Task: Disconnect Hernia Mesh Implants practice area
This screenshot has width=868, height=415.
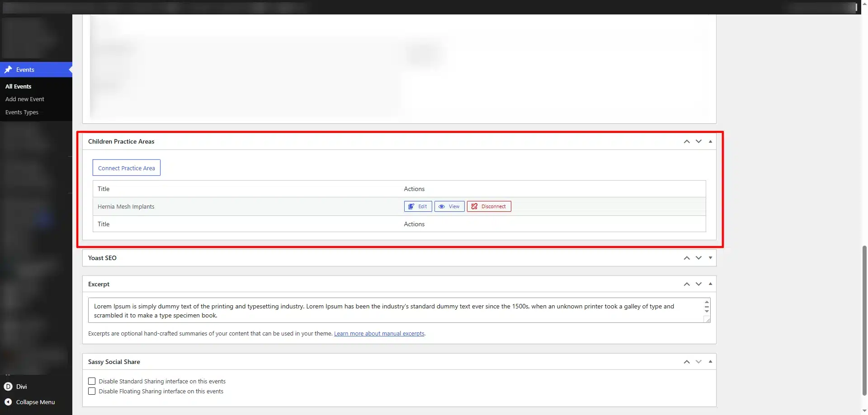Action: (x=489, y=206)
